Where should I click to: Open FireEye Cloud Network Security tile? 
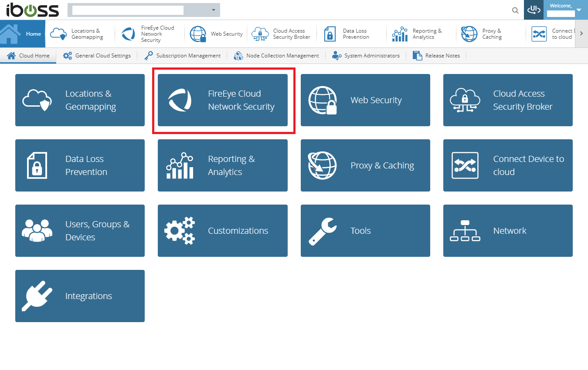pos(223,100)
